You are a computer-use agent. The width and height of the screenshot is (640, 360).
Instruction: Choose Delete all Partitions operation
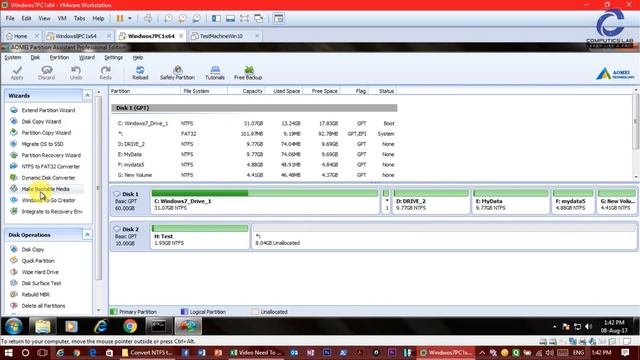point(43,306)
